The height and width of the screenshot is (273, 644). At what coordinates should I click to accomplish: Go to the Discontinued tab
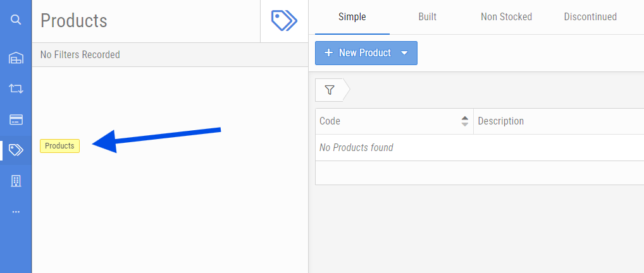[590, 17]
